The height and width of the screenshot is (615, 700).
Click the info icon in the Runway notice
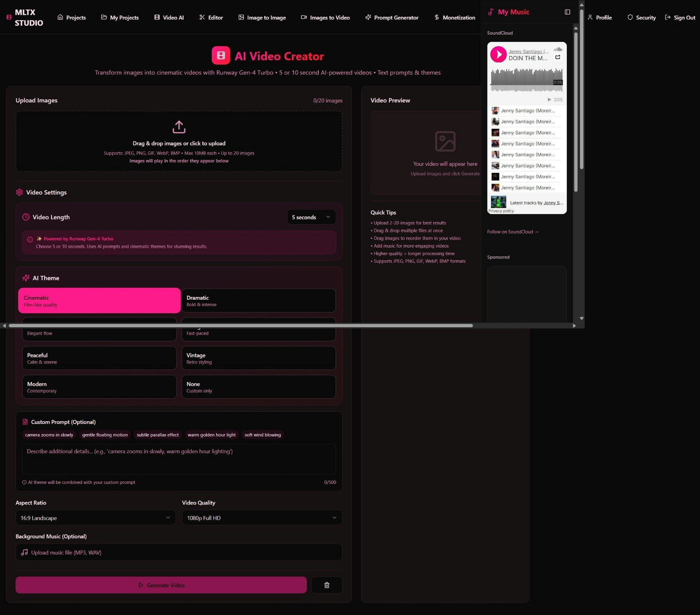click(x=30, y=240)
